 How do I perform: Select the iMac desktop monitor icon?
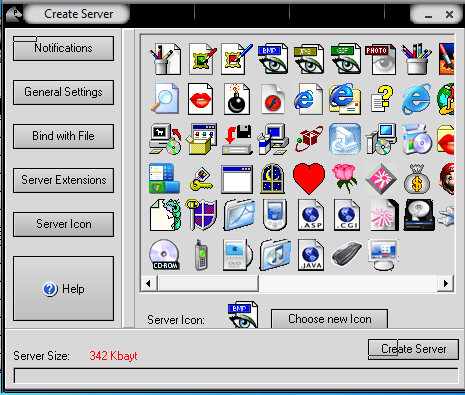coord(383,255)
